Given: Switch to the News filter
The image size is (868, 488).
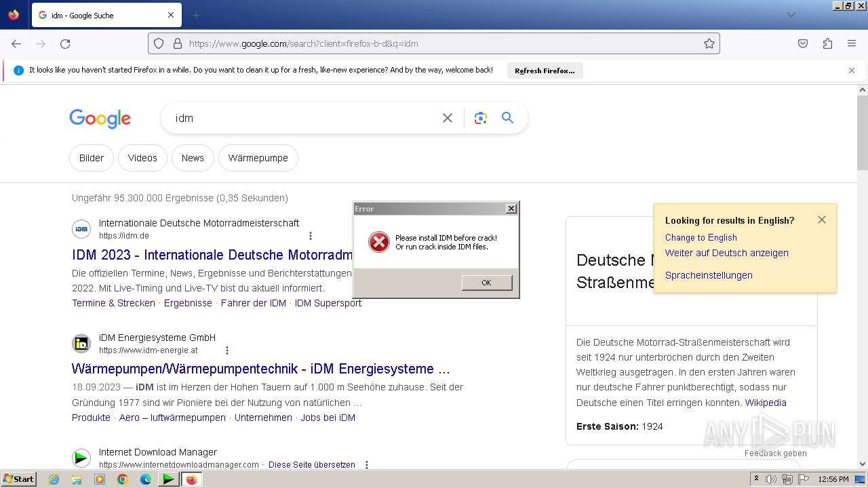Looking at the screenshot, I should tap(193, 158).
